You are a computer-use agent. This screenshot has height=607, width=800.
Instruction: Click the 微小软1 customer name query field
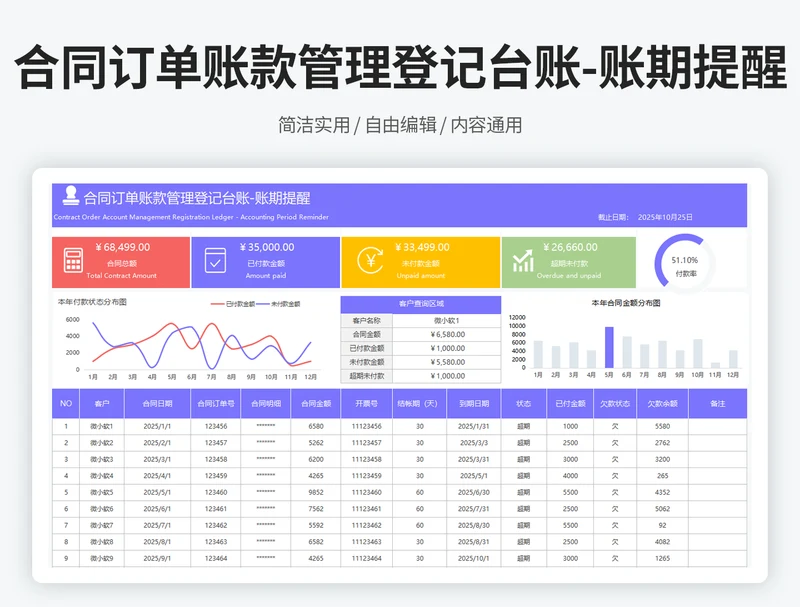click(x=446, y=321)
